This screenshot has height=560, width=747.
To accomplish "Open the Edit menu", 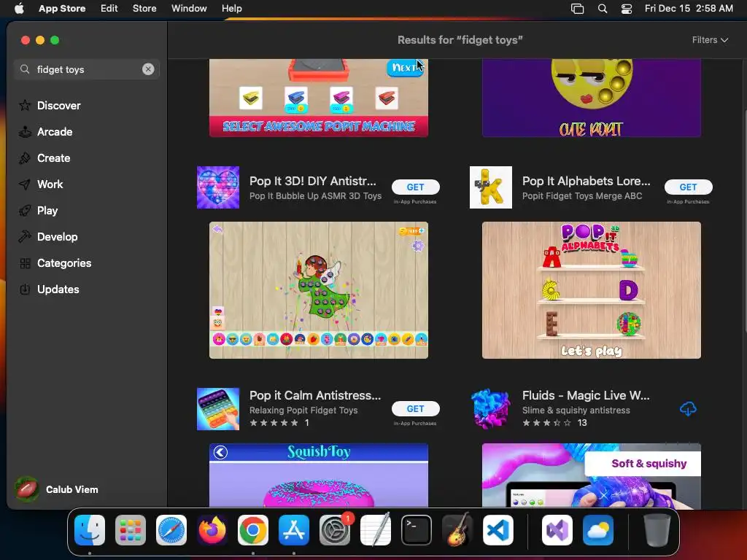I will pyautogui.click(x=109, y=8).
